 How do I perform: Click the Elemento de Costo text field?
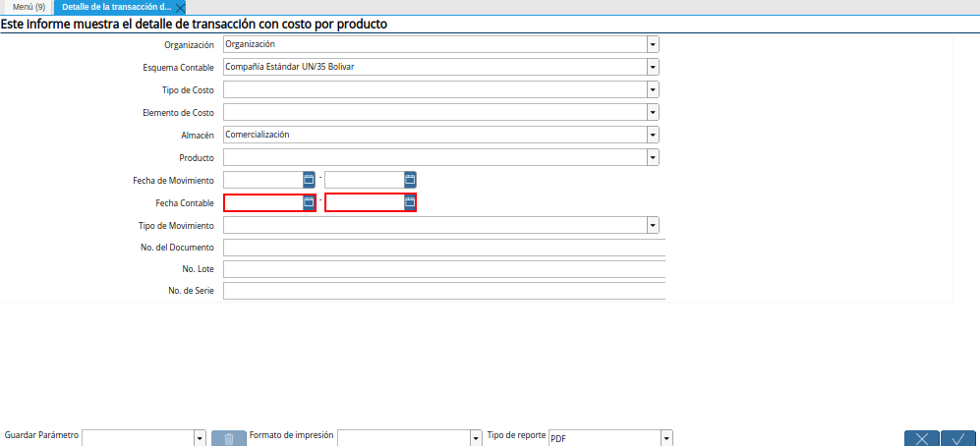point(435,112)
